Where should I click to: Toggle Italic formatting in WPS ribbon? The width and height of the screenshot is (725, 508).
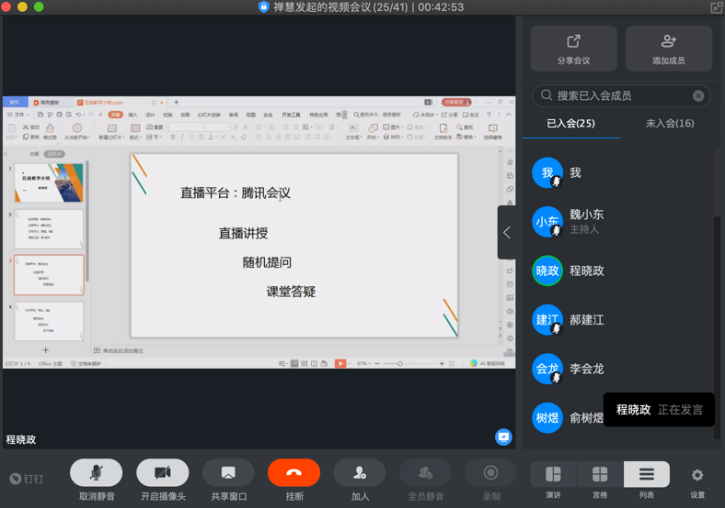(x=182, y=137)
